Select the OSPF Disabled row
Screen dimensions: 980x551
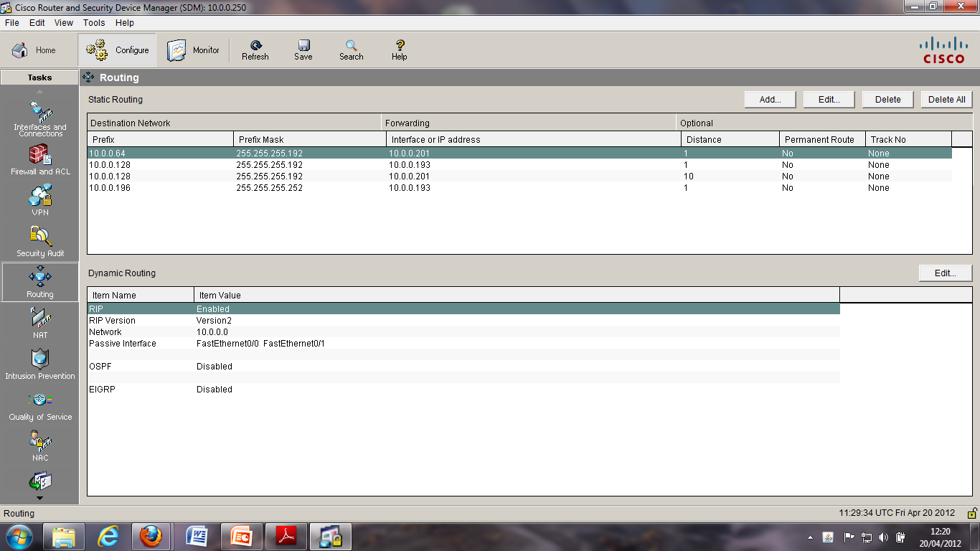[463, 366]
